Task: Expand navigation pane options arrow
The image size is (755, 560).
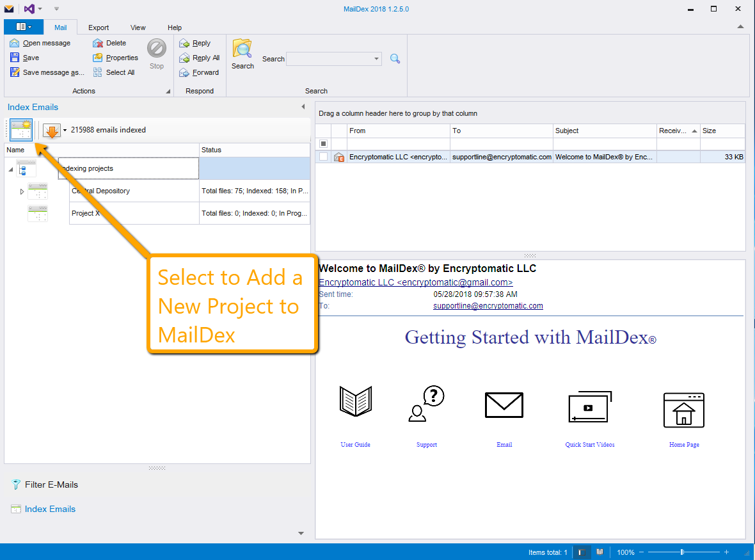Action: coord(301,534)
